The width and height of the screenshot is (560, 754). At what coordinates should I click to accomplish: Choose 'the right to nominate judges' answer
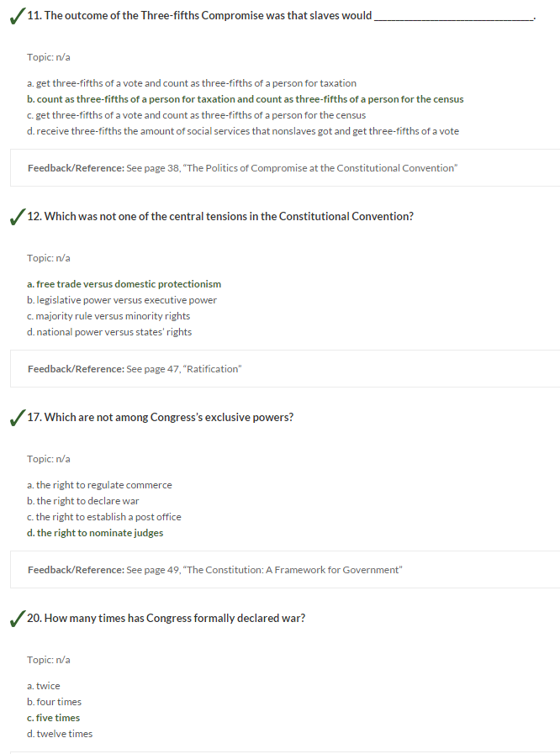(95, 533)
